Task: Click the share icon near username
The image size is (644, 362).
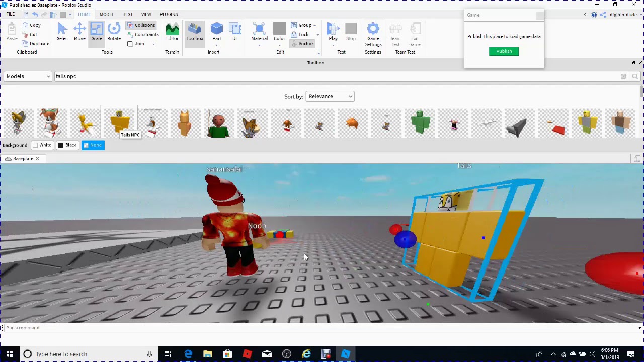Action: (602, 15)
